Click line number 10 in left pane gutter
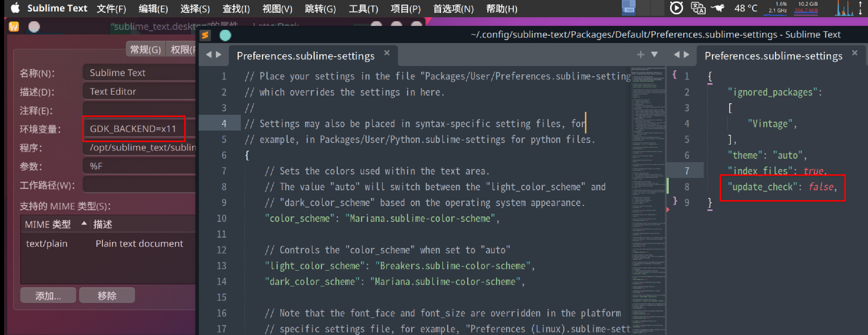 (221, 218)
